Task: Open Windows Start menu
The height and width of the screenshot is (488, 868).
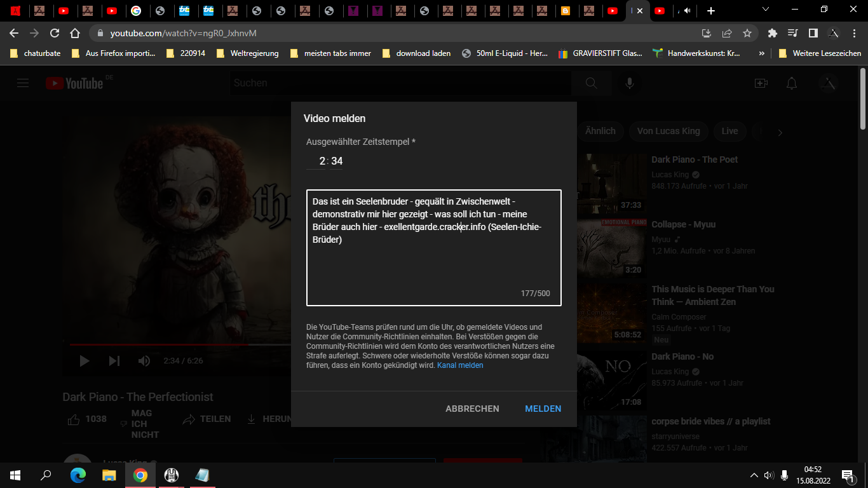Action: tap(15, 475)
